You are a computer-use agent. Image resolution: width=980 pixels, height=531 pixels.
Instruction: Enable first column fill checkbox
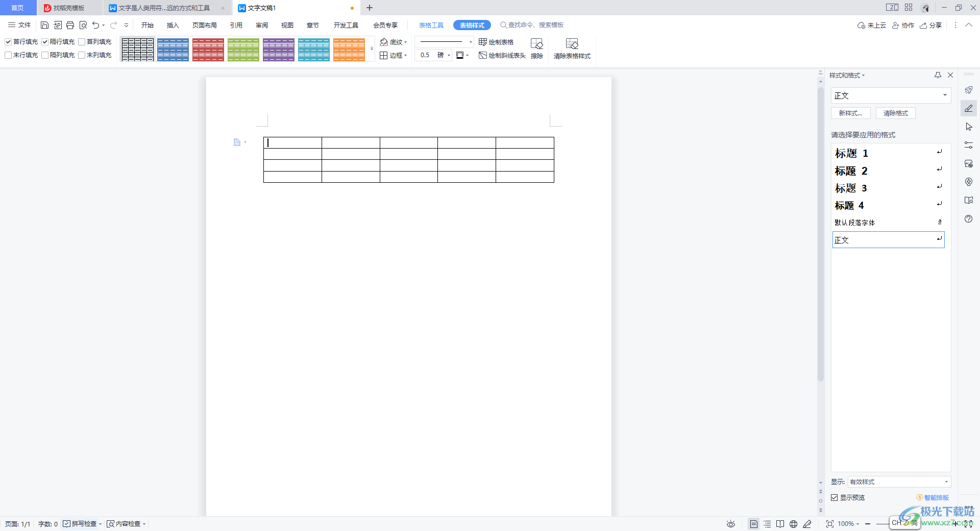click(x=82, y=42)
